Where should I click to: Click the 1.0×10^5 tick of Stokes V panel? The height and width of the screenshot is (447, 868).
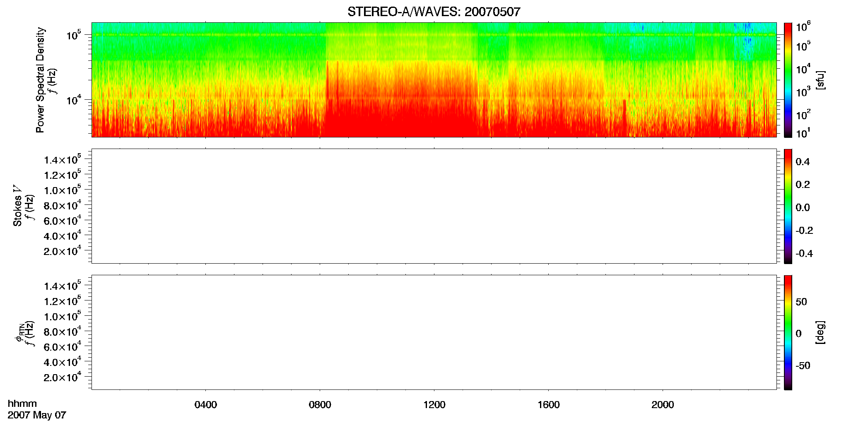click(x=63, y=190)
